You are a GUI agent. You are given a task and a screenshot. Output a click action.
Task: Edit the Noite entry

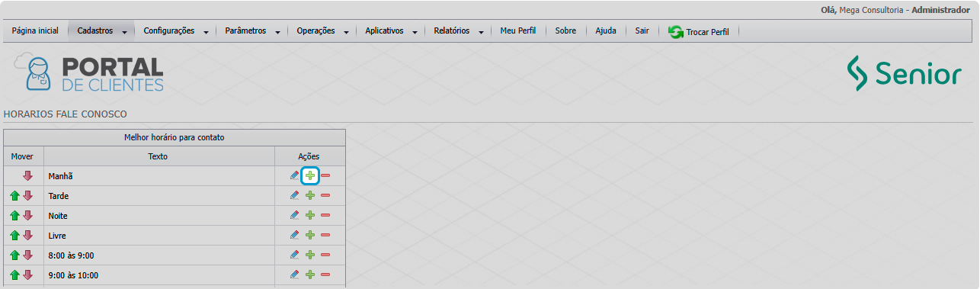pyautogui.click(x=295, y=216)
